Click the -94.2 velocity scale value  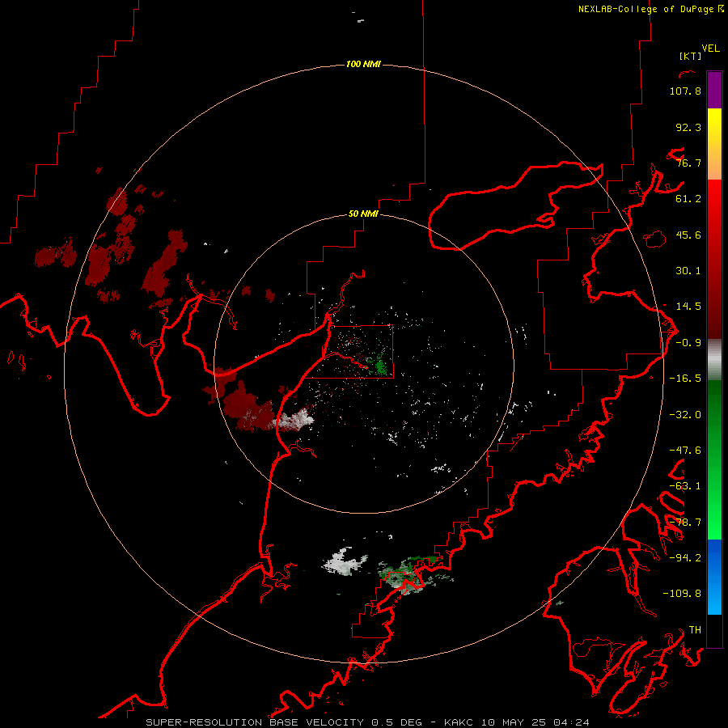685,558
